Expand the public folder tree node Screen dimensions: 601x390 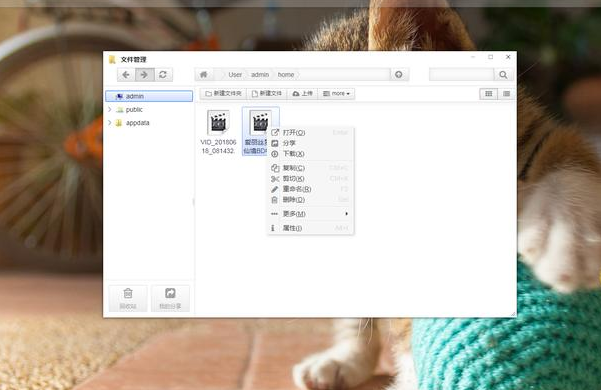pyautogui.click(x=110, y=110)
